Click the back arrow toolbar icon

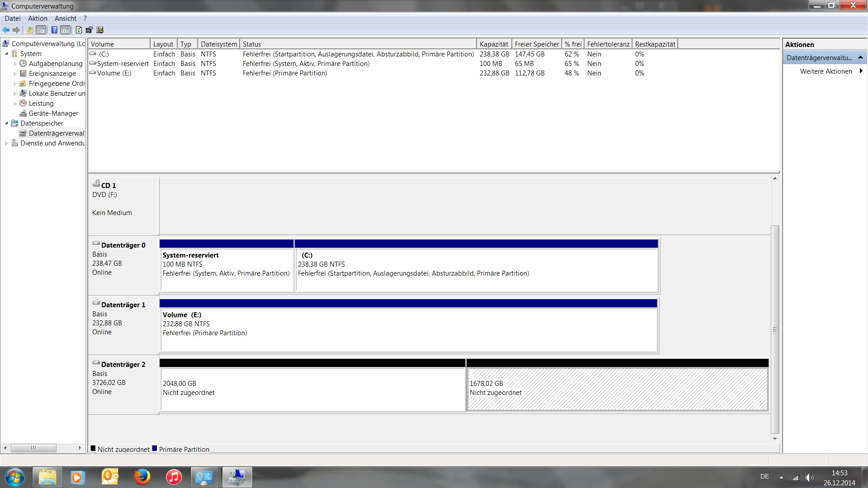pyautogui.click(x=6, y=30)
